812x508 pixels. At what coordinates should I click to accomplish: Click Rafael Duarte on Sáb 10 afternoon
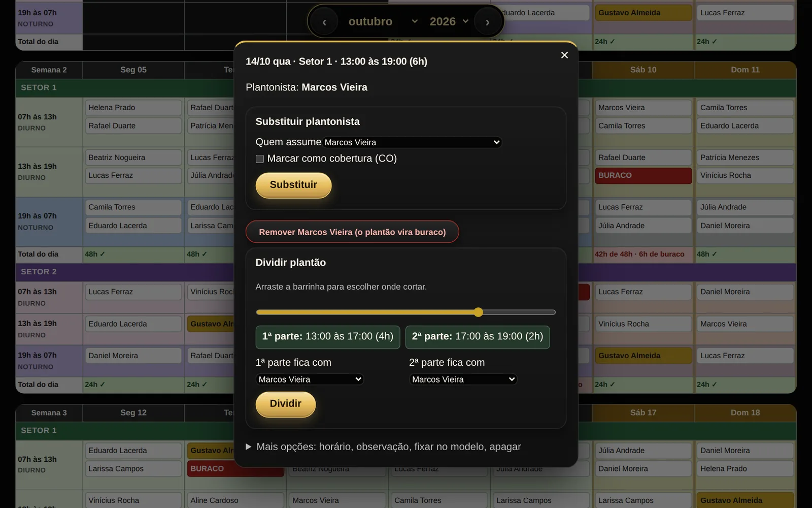point(643,157)
